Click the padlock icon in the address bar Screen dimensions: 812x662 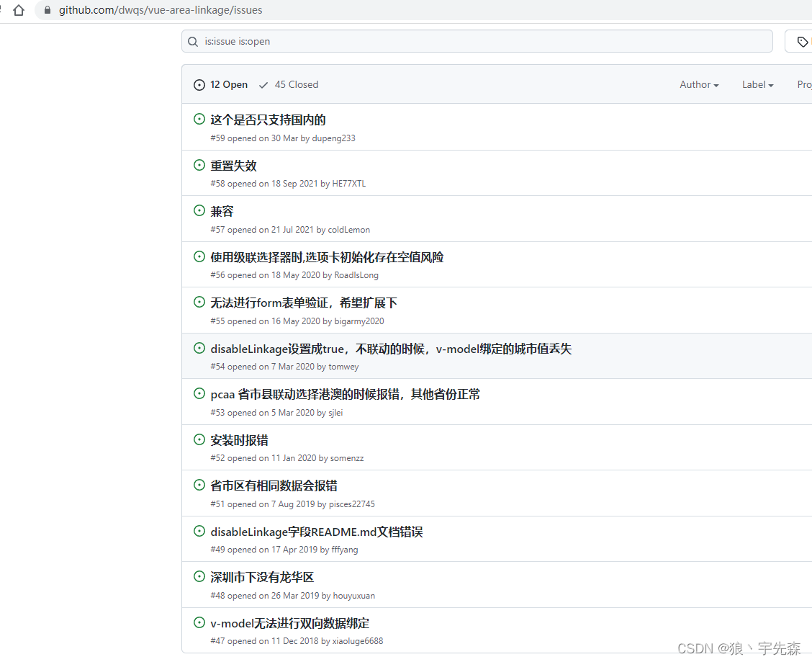47,10
